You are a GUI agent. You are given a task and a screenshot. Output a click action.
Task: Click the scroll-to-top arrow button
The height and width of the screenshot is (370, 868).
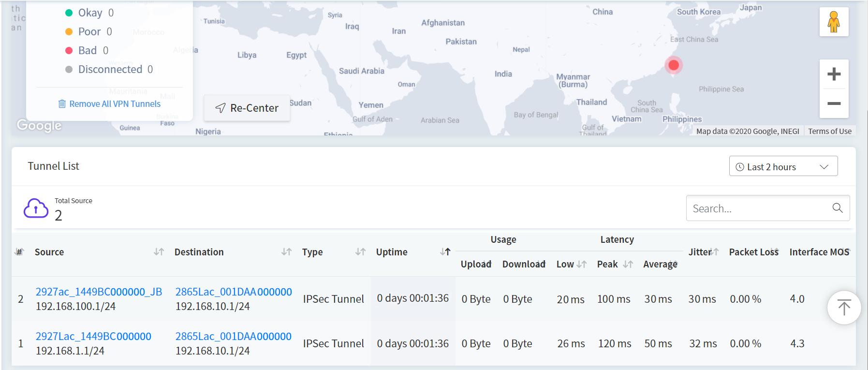click(844, 308)
